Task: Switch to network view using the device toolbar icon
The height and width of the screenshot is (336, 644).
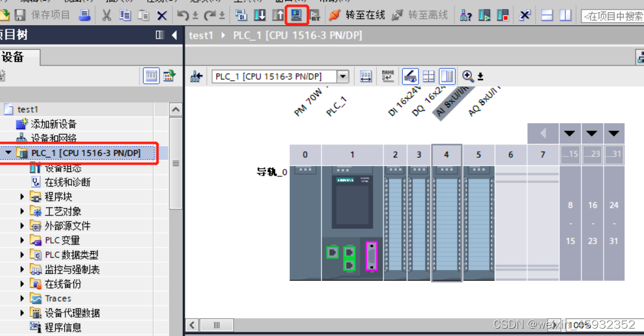Action: tap(196, 77)
